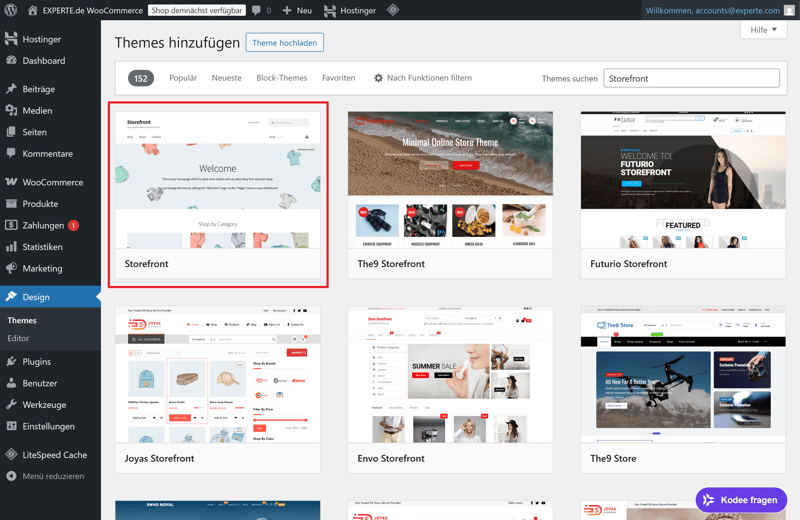The width and height of the screenshot is (800, 520).
Task: Expand the Hilfe dropdown tab
Action: [x=763, y=30]
